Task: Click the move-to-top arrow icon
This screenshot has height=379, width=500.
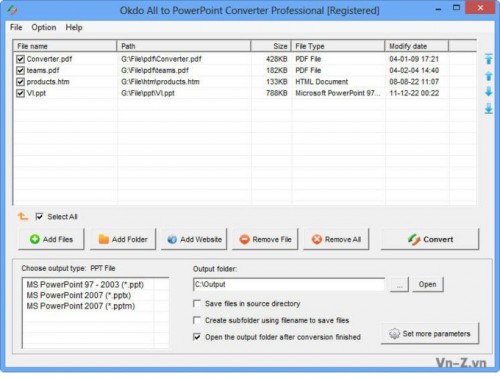Action: click(x=488, y=59)
